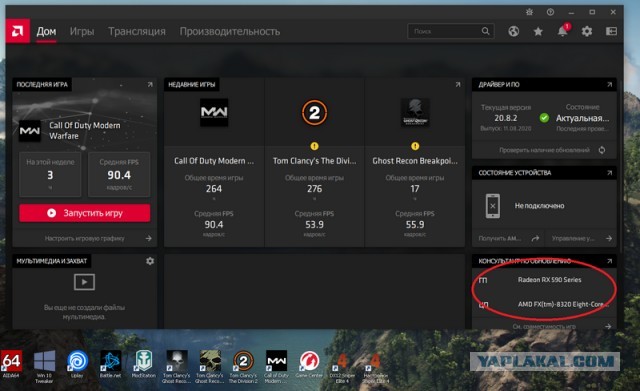Switch to the Производительность tab

tap(230, 31)
